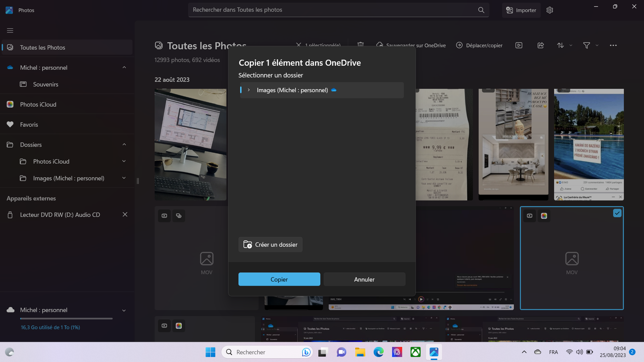Click Annuler to cancel the dialog
The image size is (644, 362).
[364, 279]
